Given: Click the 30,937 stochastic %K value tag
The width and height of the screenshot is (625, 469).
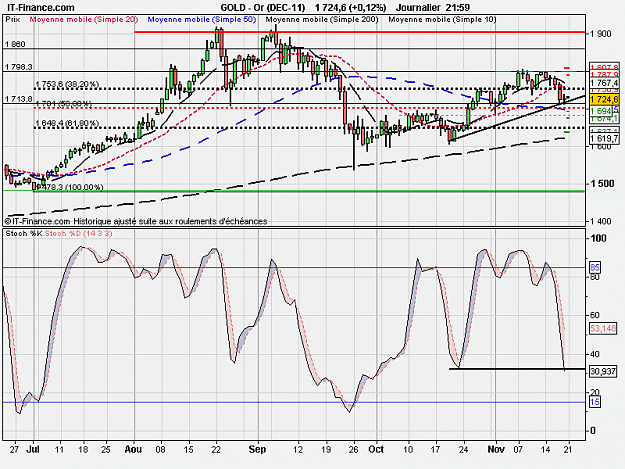Looking at the screenshot, I should (603, 371).
